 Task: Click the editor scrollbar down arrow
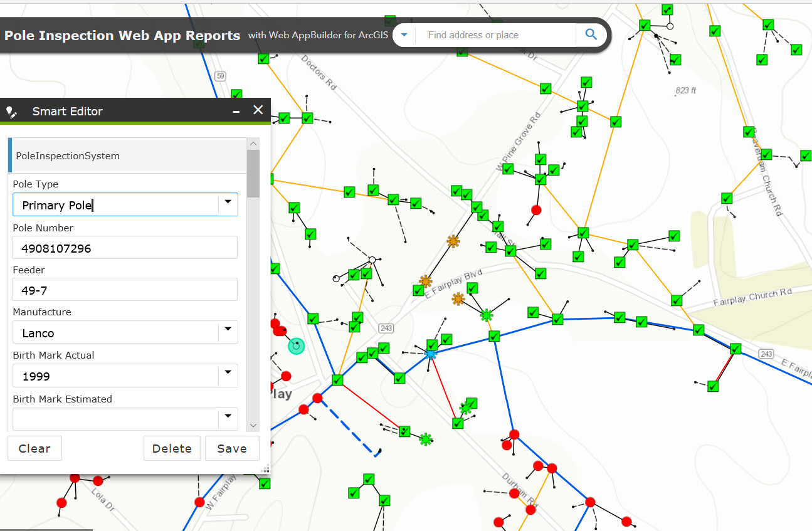click(x=253, y=425)
